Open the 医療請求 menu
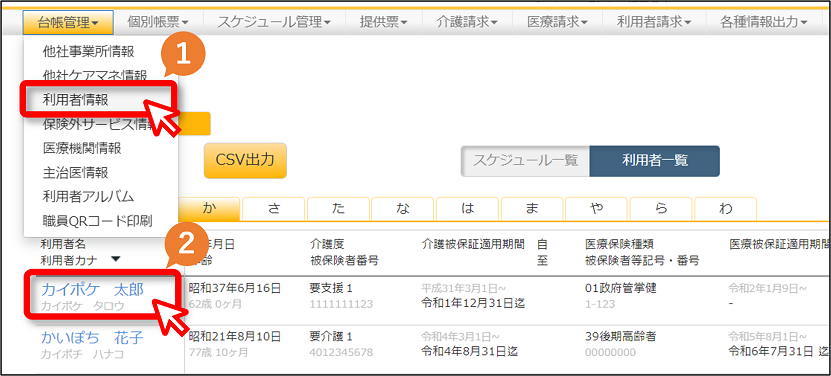831x376 pixels. click(x=558, y=22)
